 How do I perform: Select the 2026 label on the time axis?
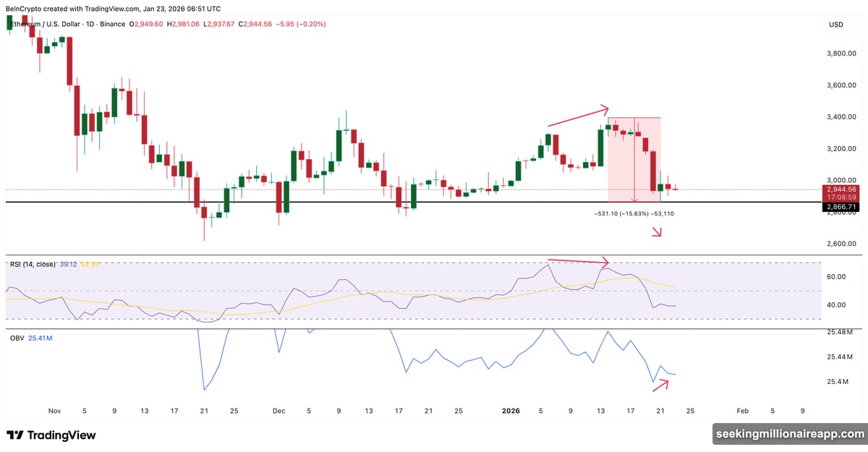[511, 411]
